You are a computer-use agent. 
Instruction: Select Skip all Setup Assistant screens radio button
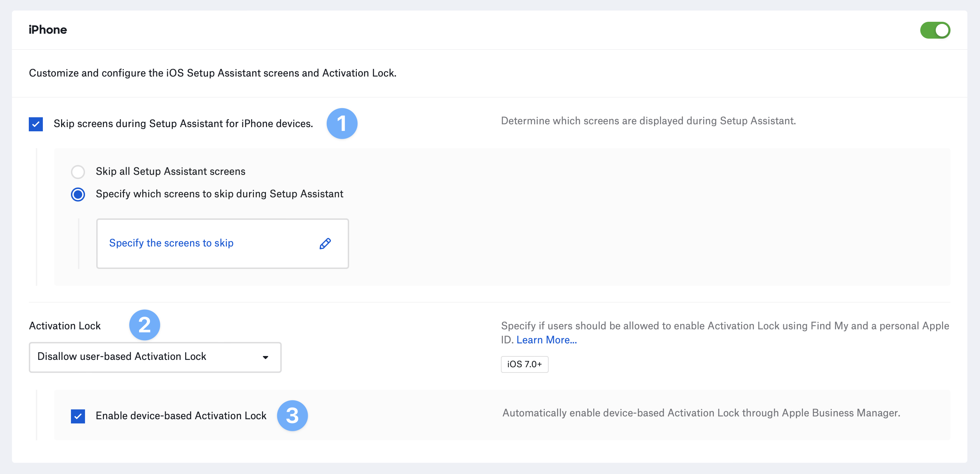click(78, 172)
